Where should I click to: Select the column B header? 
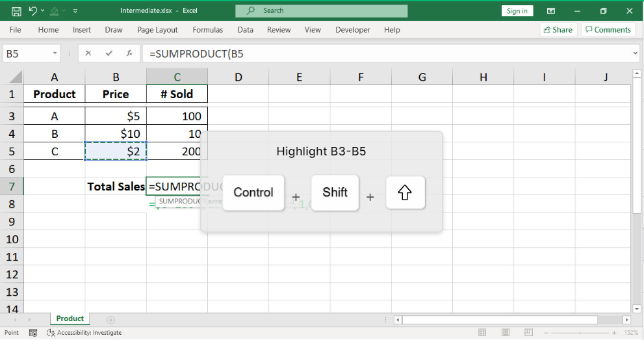[x=116, y=77]
